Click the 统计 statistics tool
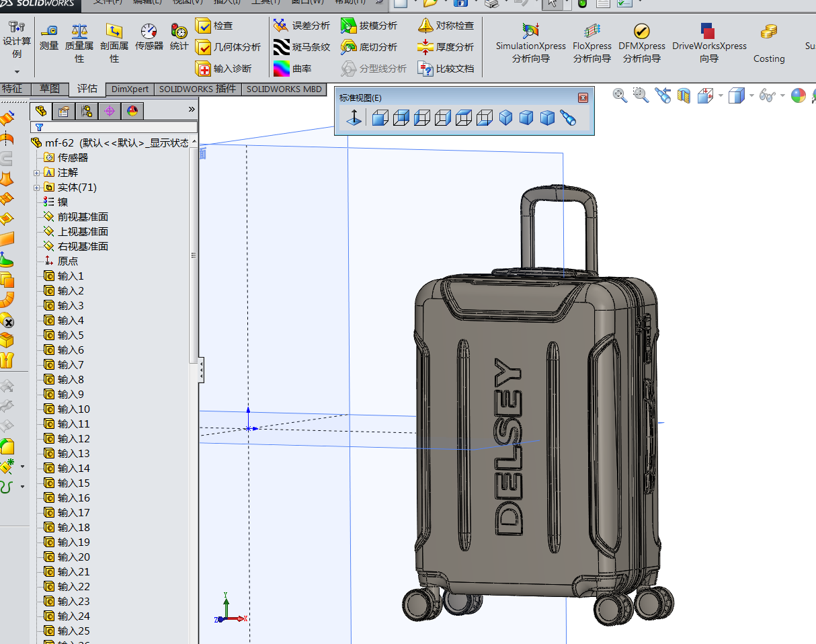Viewport: 816px width, 644px height. pos(179,37)
